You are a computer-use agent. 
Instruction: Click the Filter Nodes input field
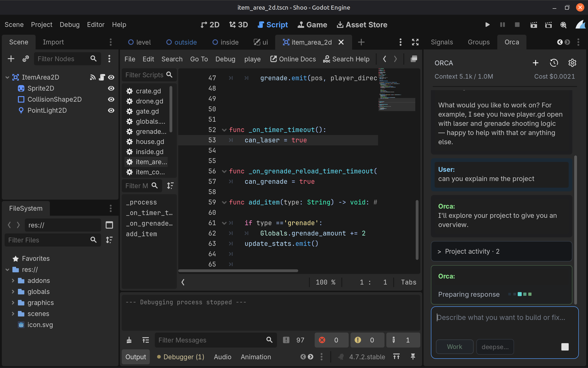[x=67, y=59]
